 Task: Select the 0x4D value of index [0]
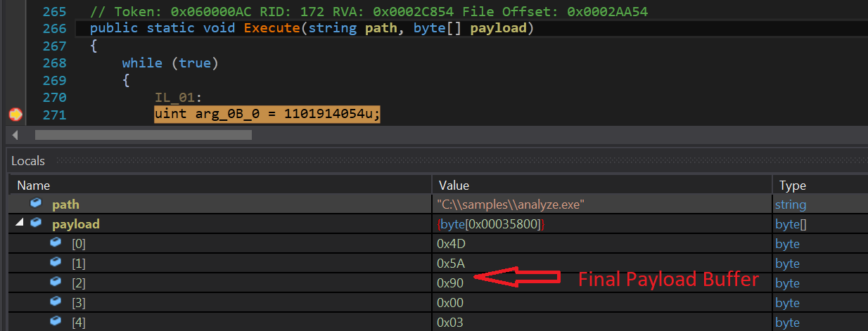click(x=452, y=244)
